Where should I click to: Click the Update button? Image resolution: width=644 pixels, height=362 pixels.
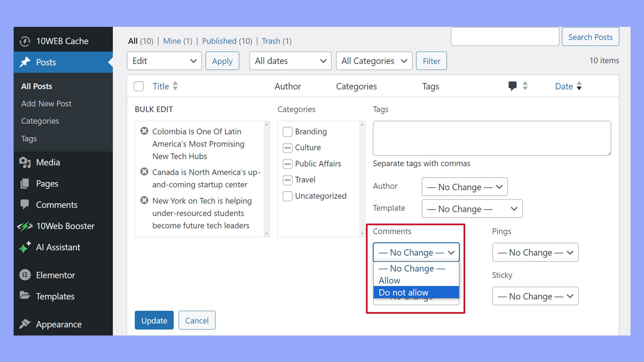154,320
